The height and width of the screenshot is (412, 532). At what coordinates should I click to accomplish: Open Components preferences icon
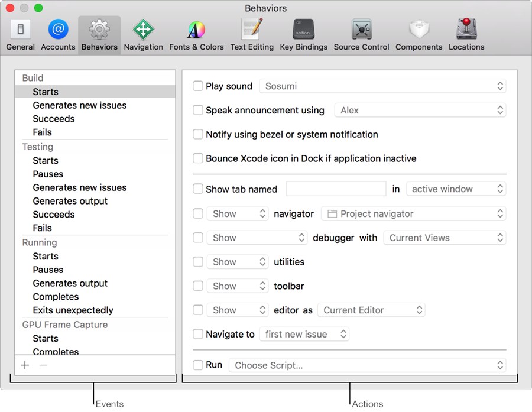[419, 29]
